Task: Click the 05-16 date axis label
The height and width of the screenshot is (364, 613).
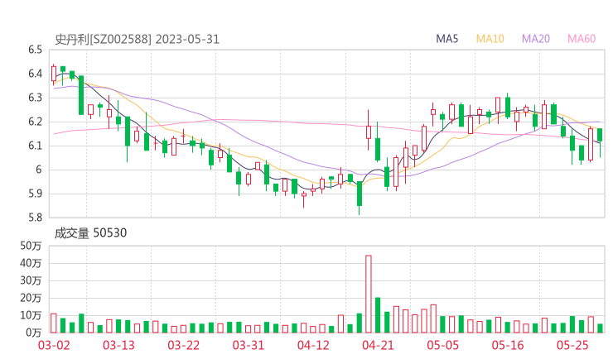Action: 507,345
